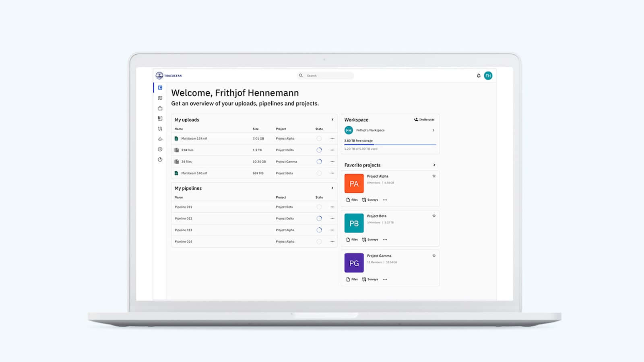Select the "Multibeam 139.xtf" file name

tap(194, 138)
